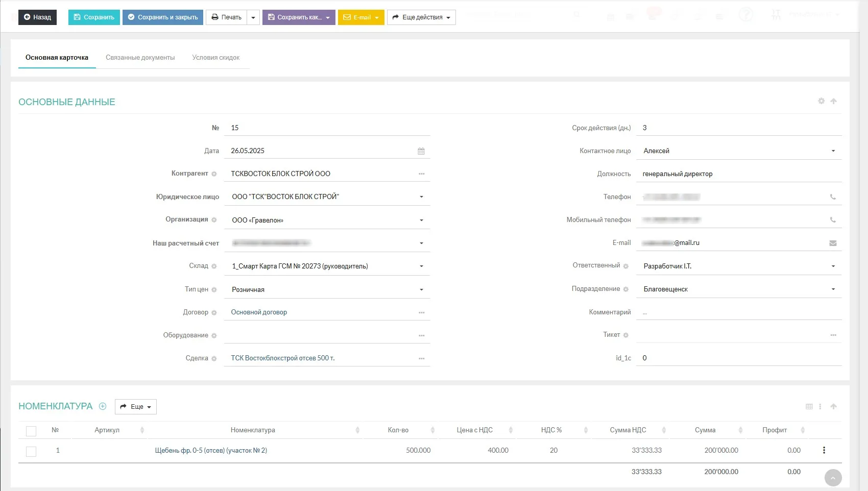Open Тикет lookup ellipsis
Image resolution: width=868 pixels, height=491 pixels.
point(833,335)
